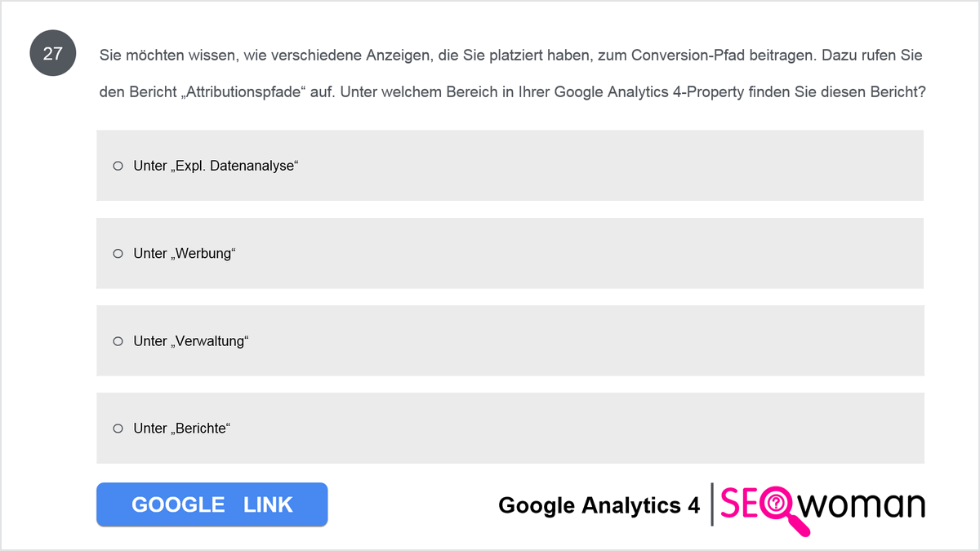
Task: Click the pink "SE" letters of the logo
Action: point(740,504)
